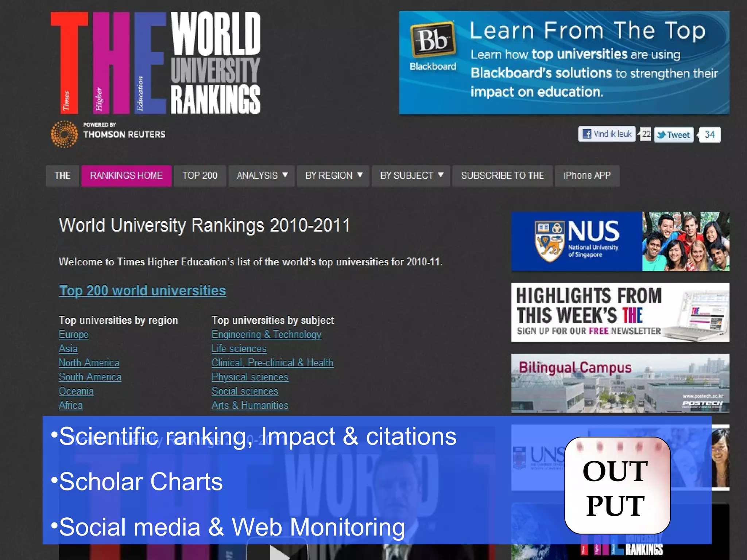Open the Engineering & Technology subject link
The image size is (747, 560).
point(267,334)
